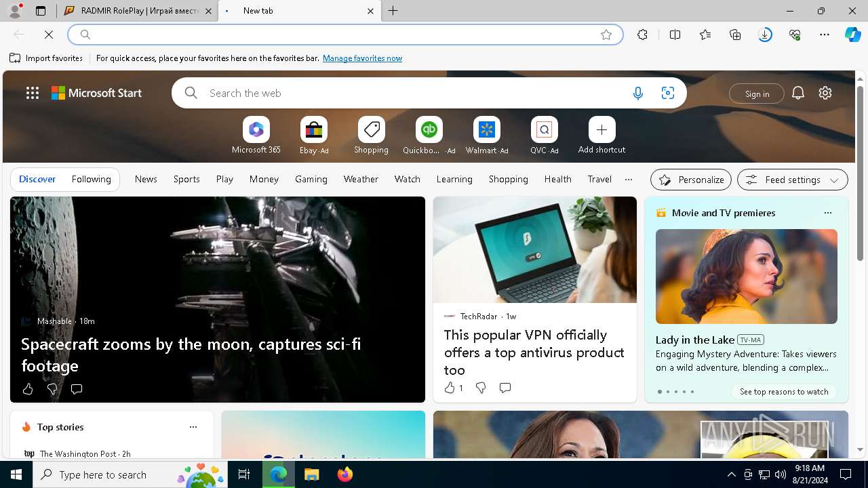Open a new browser tab

393,11
